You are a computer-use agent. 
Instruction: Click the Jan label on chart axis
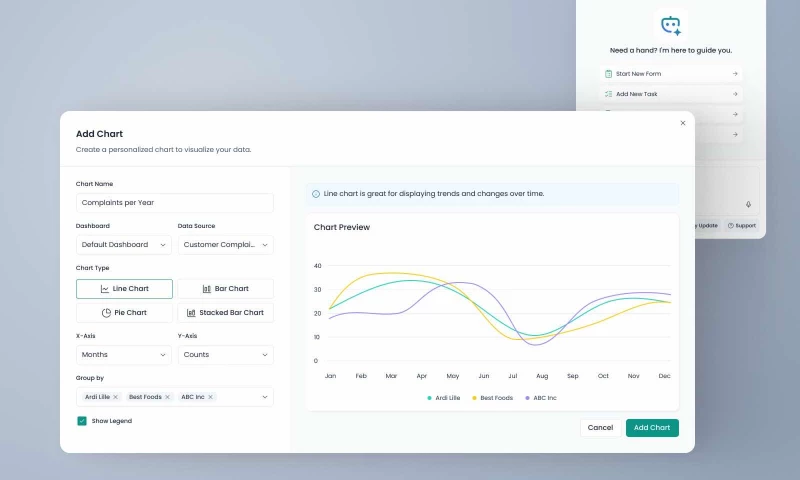(331, 376)
